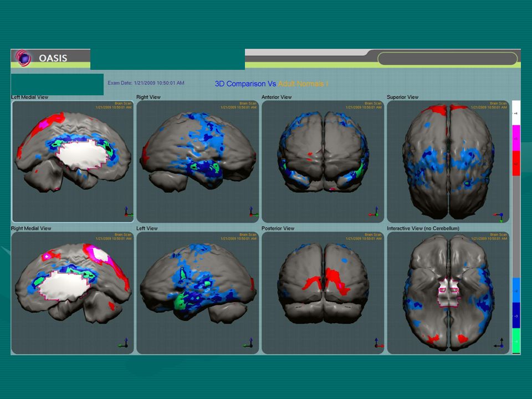Image resolution: width=532 pixels, height=399 pixels.
Task: Select the Left View brain panel
Action: pos(197,293)
